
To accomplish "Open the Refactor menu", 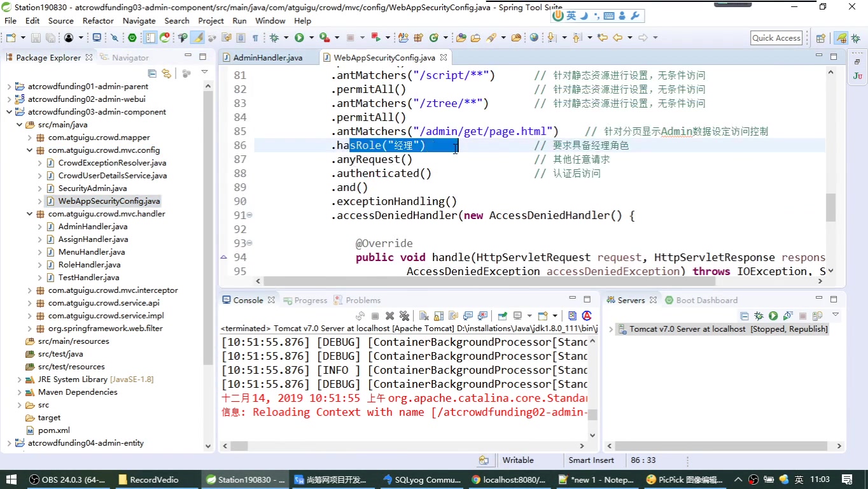I will [x=98, y=20].
